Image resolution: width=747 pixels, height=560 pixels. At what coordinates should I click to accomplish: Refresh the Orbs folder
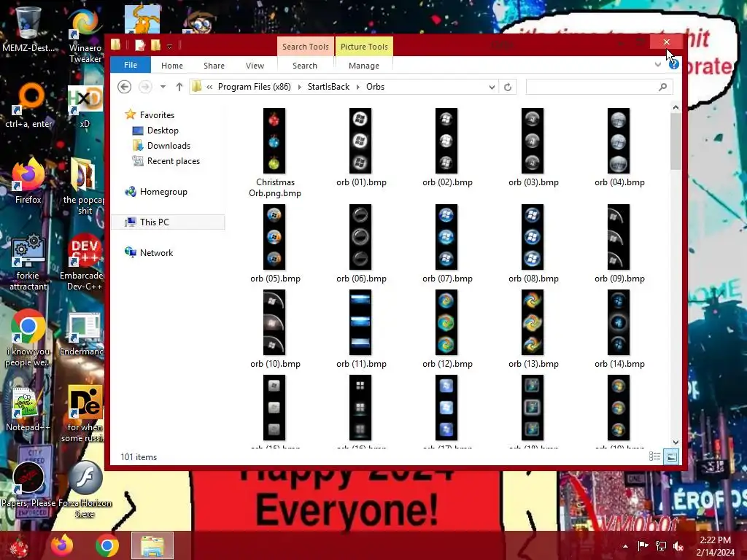pyautogui.click(x=508, y=87)
